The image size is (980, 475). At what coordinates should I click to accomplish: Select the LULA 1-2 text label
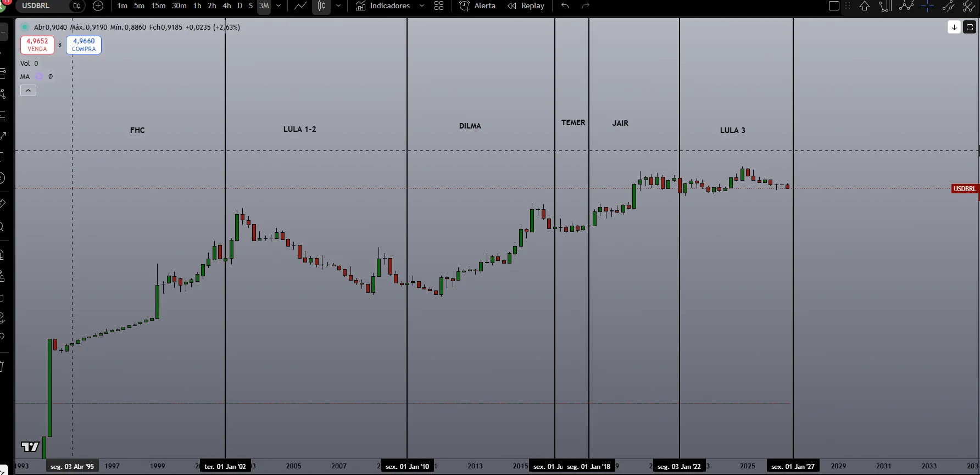300,130
